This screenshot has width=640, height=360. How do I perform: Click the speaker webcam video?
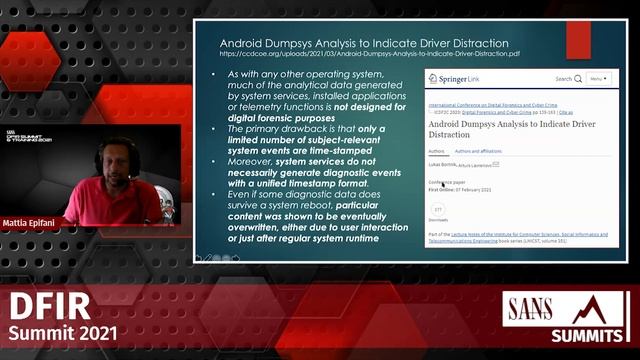click(x=91, y=175)
